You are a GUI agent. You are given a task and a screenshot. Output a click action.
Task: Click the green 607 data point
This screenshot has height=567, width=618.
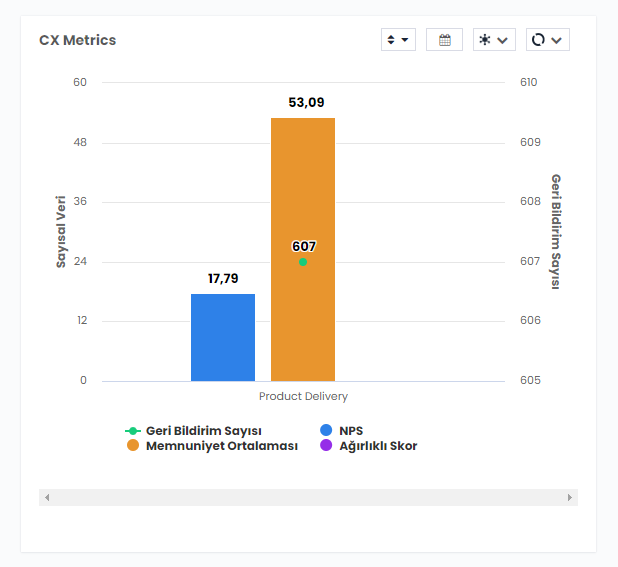click(303, 262)
